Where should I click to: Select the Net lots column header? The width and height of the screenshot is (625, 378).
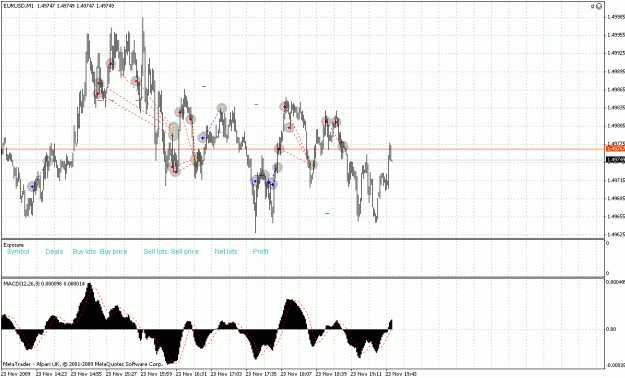tap(226, 252)
